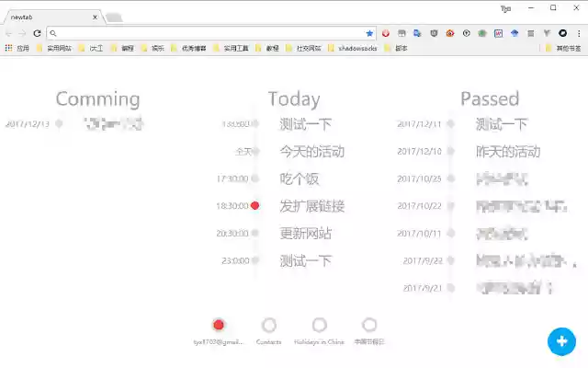Open the 更新网站 event
Screen dimensions: 588x368
point(306,234)
